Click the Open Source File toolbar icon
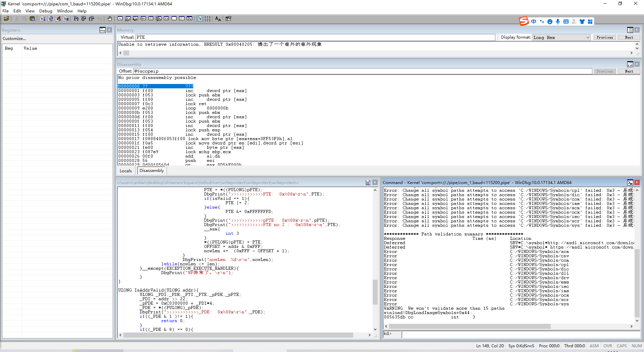644x352 pixels. coord(6,19)
